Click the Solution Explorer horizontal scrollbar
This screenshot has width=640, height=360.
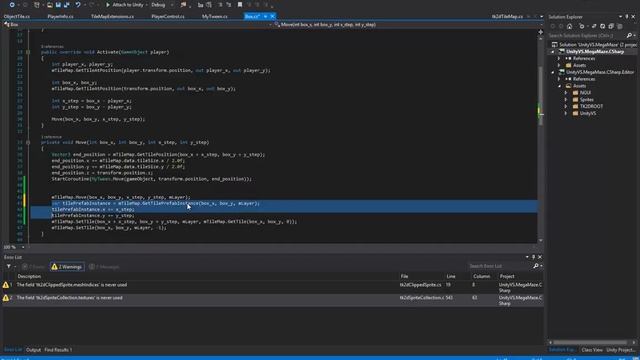click(591, 342)
